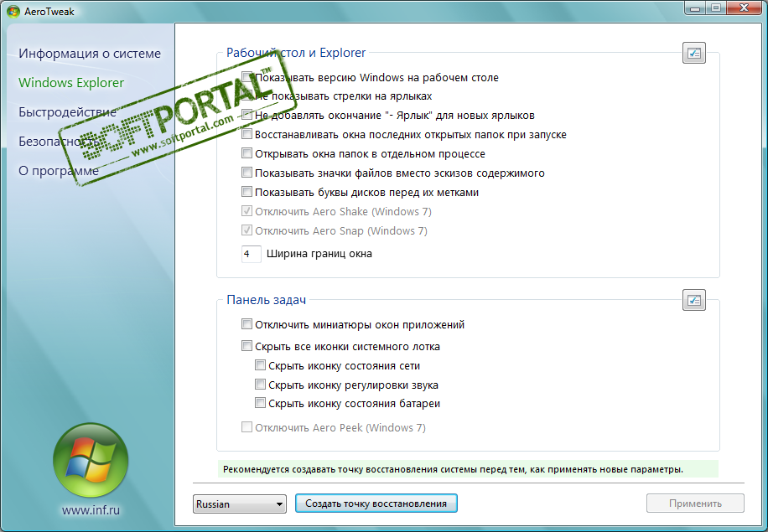Click the Ширина границ окна input field

252,254
